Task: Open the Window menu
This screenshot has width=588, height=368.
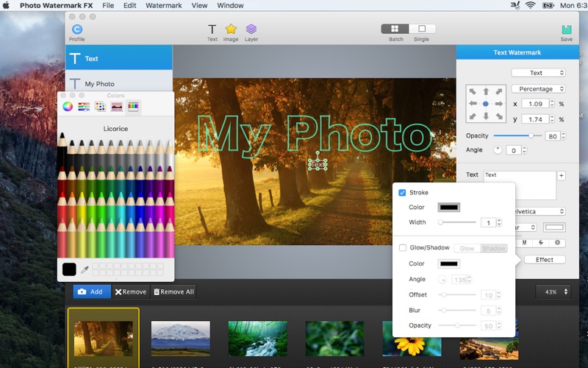Action: [x=230, y=5]
